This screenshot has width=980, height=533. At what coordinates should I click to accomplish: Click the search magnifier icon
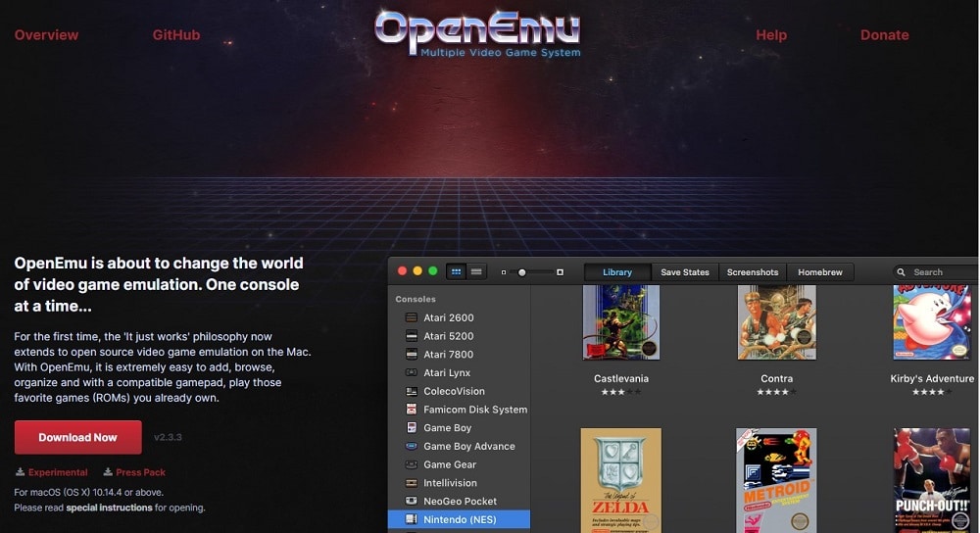(902, 272)
